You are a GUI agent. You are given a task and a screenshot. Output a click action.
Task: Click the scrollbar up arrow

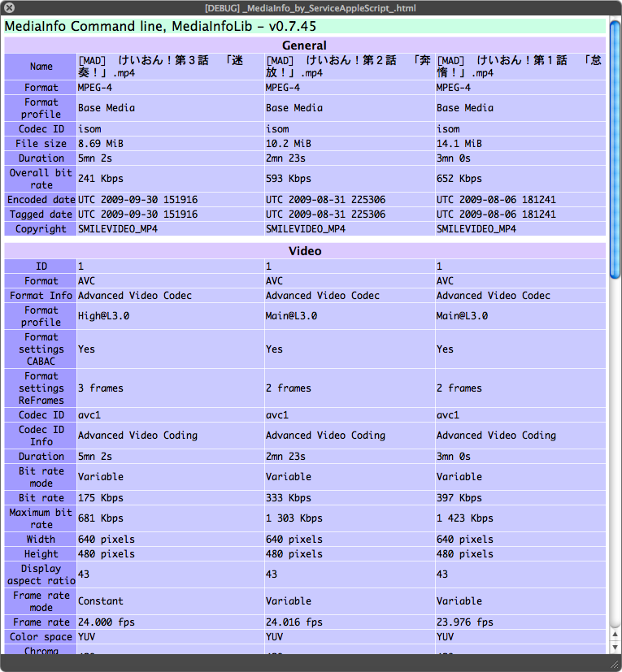click(x=615, y=634)
